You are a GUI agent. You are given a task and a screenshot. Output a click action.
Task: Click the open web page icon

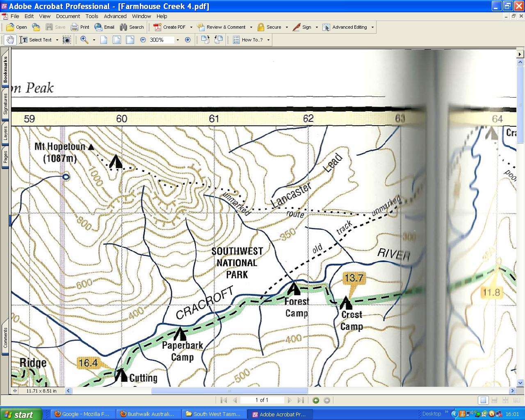(x=36, y=27)
